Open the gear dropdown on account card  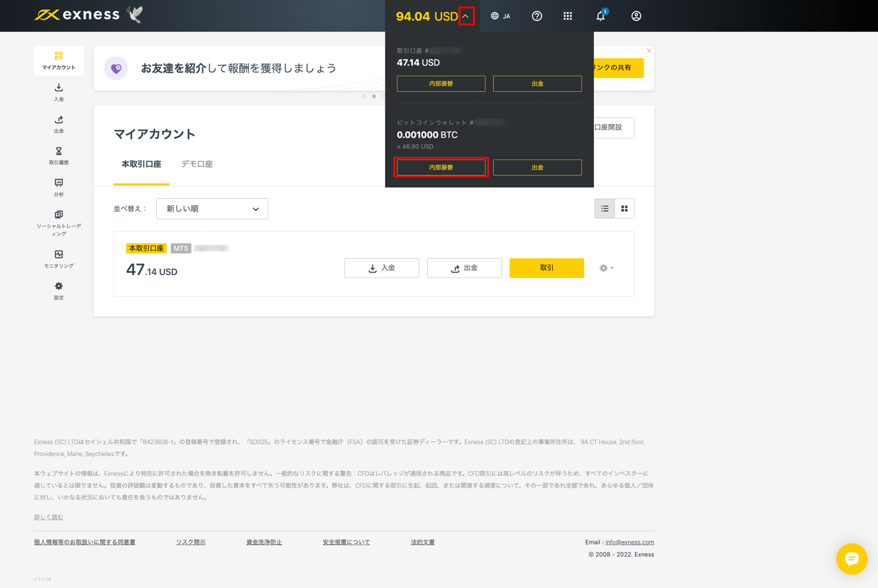click(605, 268)
